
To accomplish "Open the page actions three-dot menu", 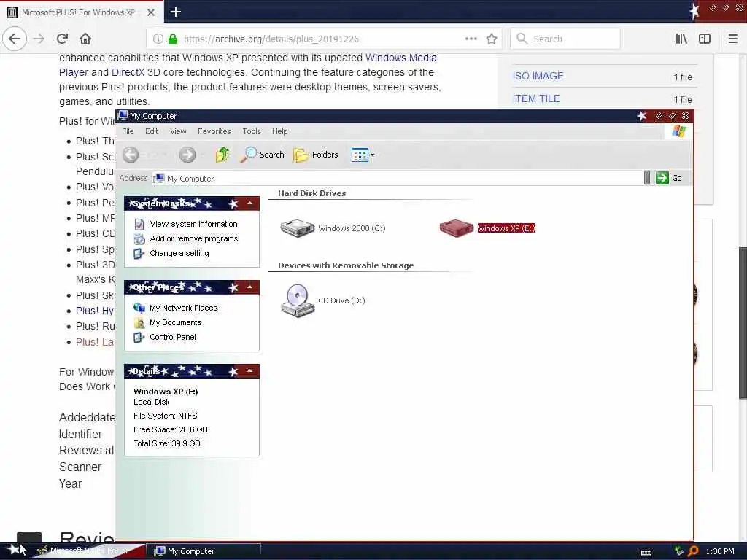I will [471, 39].
